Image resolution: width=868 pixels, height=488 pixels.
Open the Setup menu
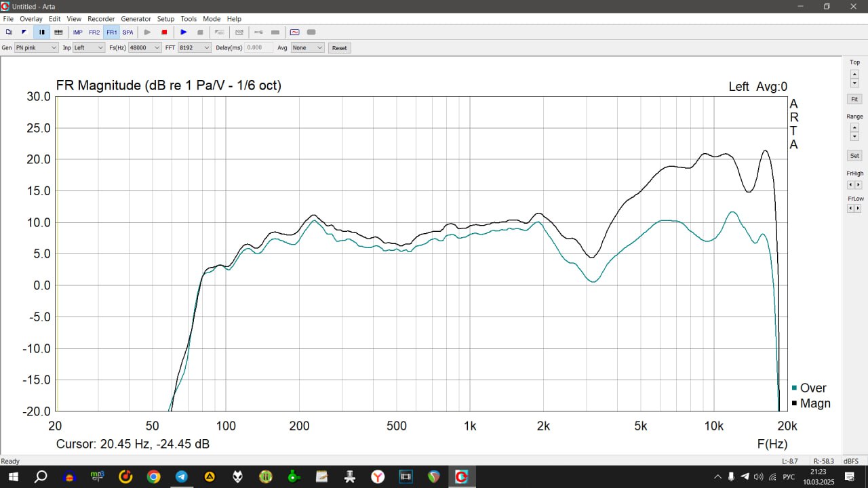(x=165, y=19)
